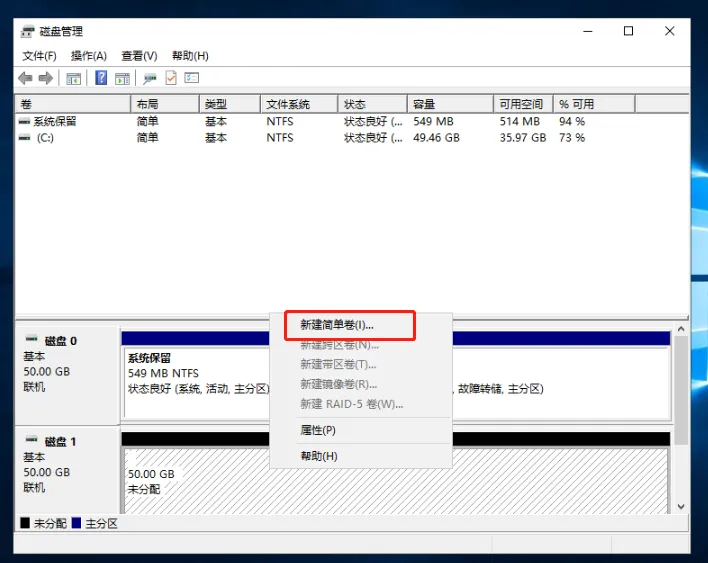
Task: Maximize the 磁盘管理 window
Action: point(629,31)
